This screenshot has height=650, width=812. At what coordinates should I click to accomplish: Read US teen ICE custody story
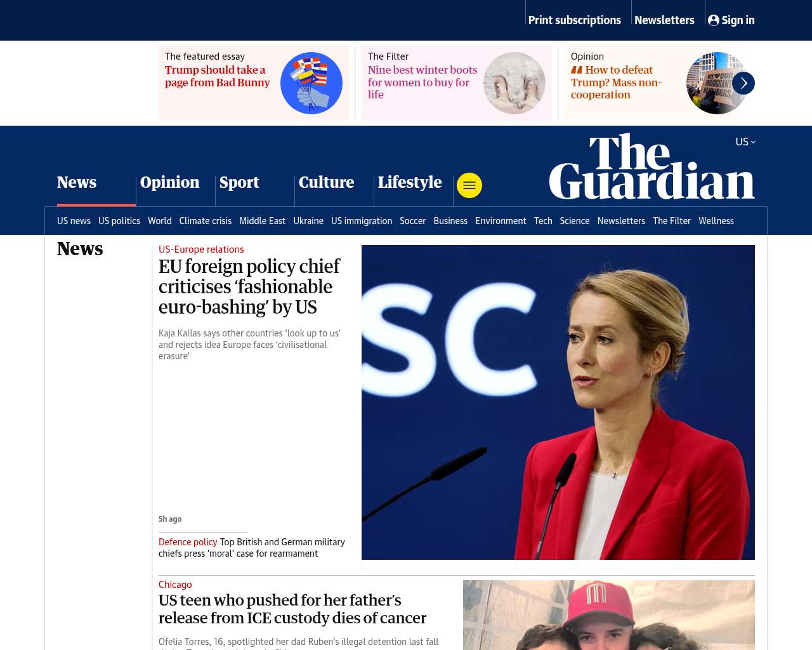pos(292,609)
